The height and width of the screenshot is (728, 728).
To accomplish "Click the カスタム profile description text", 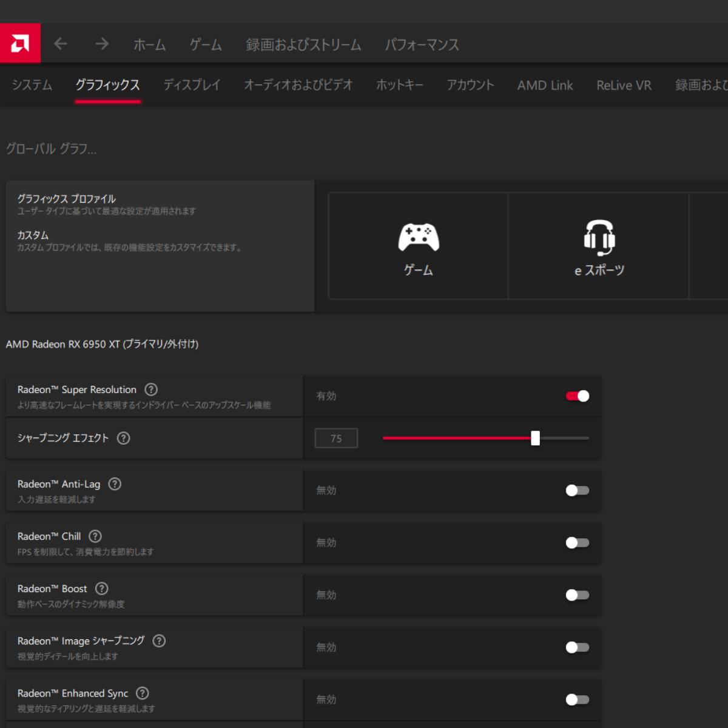I will [130, 248].
